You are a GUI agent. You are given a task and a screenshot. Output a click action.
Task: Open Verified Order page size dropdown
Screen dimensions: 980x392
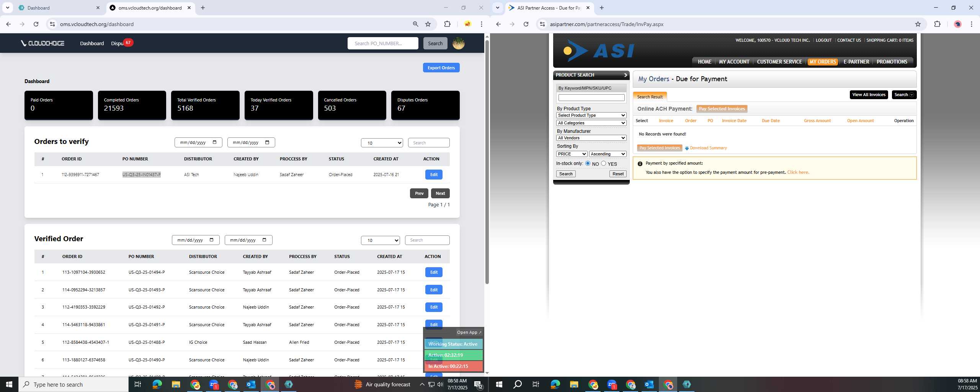coord(380,240)
